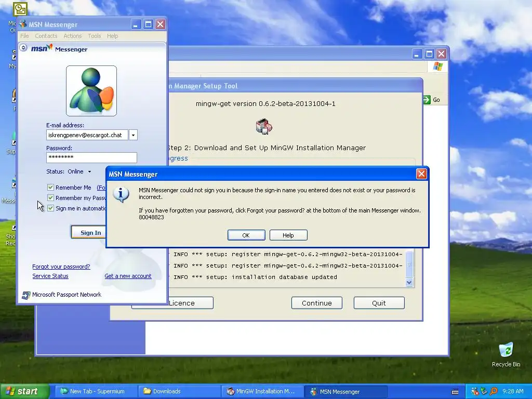Click the MSN Messenger title bar icon
The height and width of the screenshot is (399, 532).
[23, 24]
